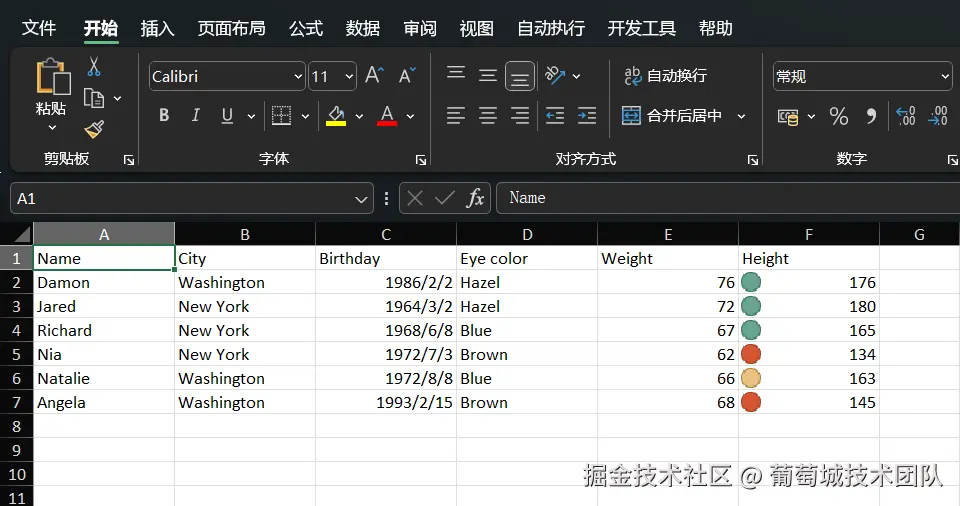
Task: Switch to the 开发工具 tab
Action: coord(642,28)
